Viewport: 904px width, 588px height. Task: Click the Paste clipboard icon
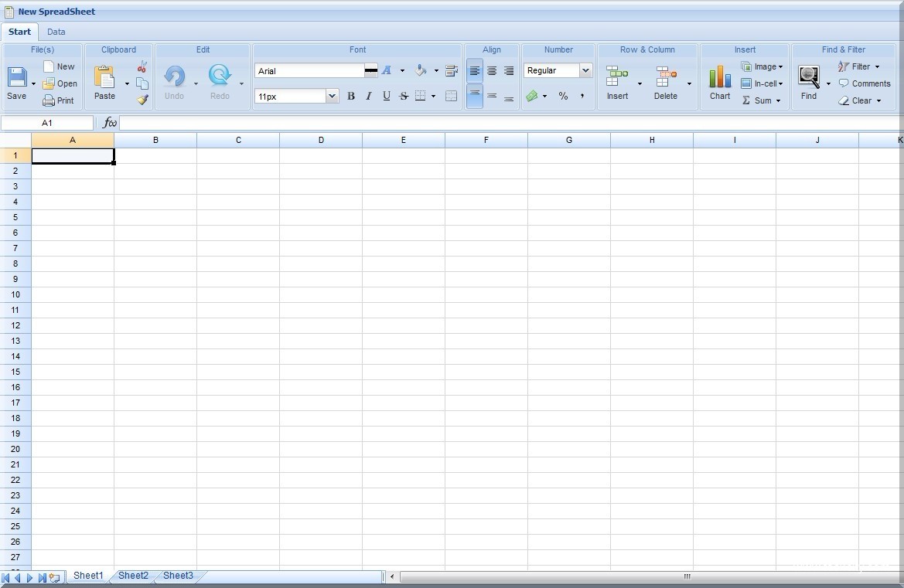104,77
